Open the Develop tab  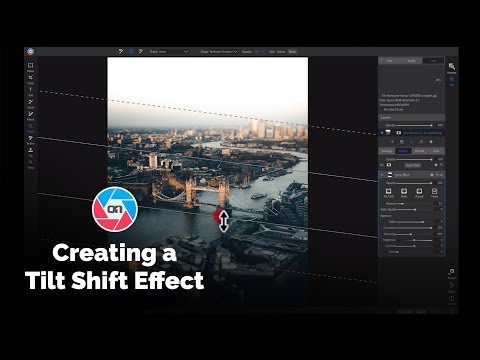(x=387, y=151)
